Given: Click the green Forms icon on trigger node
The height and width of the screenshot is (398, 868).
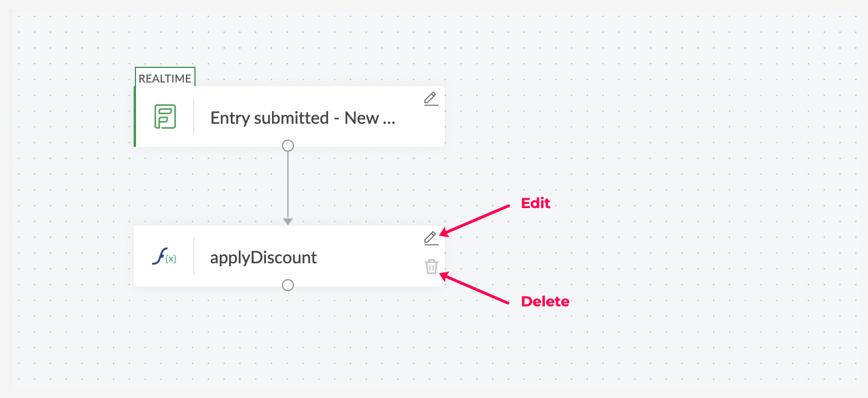Looking at the screenshot, I should point(165,116).
